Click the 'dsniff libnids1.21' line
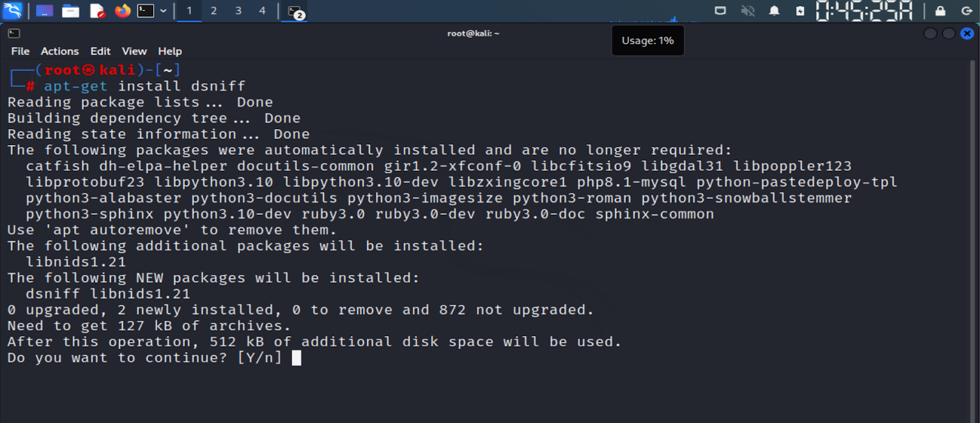Screen dimensions: 980x423 click(x=108, y=294)
